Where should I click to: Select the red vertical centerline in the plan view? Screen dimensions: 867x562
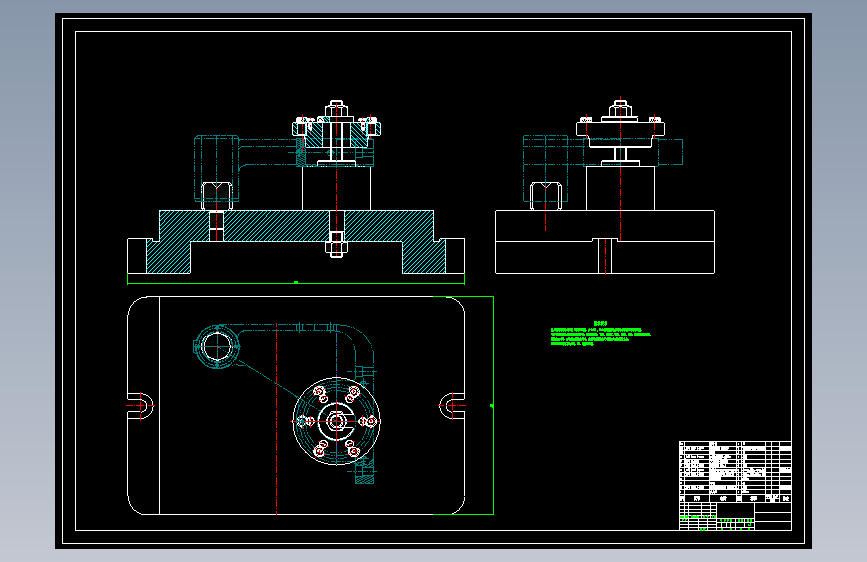click(x=276, y=419)
